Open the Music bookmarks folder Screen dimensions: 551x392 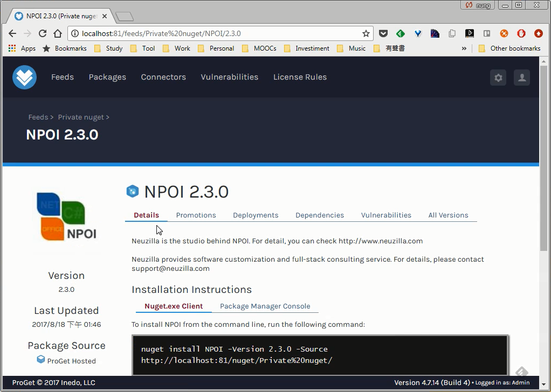coord(352,48)
